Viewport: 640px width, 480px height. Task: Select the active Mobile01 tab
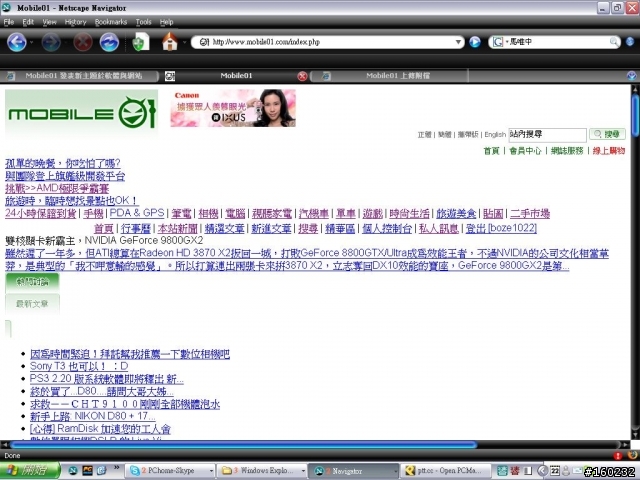tap(236, 76)
